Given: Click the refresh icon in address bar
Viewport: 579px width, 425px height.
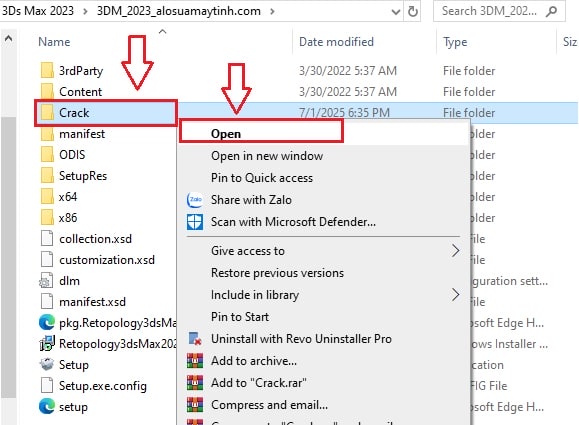Looking at the screenshot, I should tap(413, 11).
